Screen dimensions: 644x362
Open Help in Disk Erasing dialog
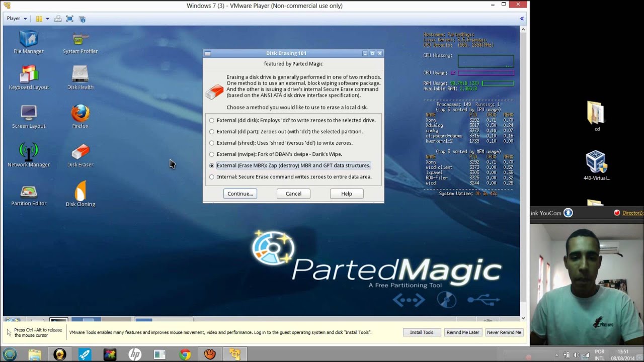(x=347, y=194)
